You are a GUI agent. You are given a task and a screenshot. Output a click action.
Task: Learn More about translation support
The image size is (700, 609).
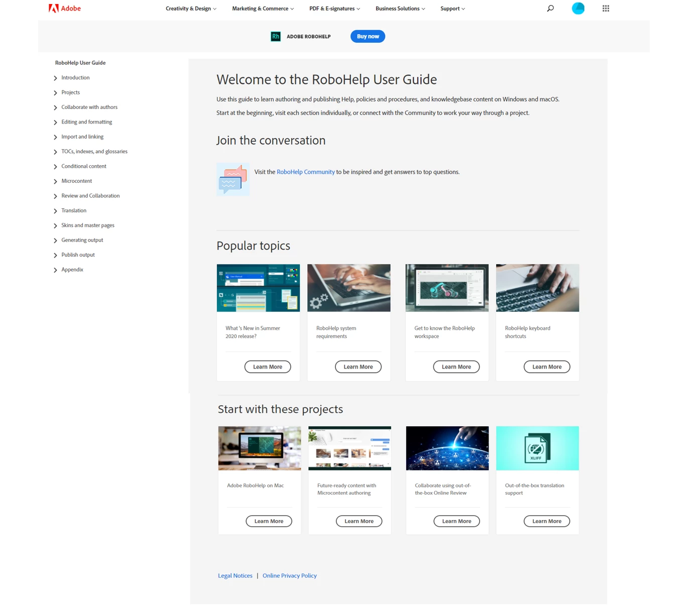(x=547, y=521)
